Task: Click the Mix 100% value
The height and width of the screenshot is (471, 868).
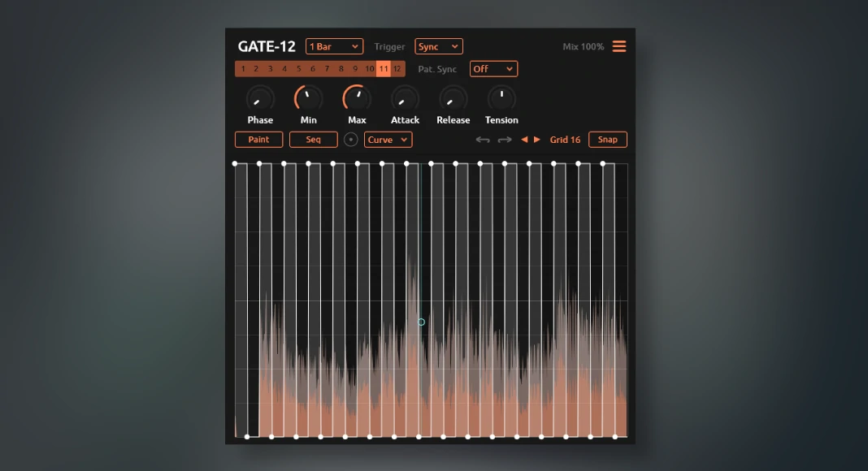Action: coord(583,46)
